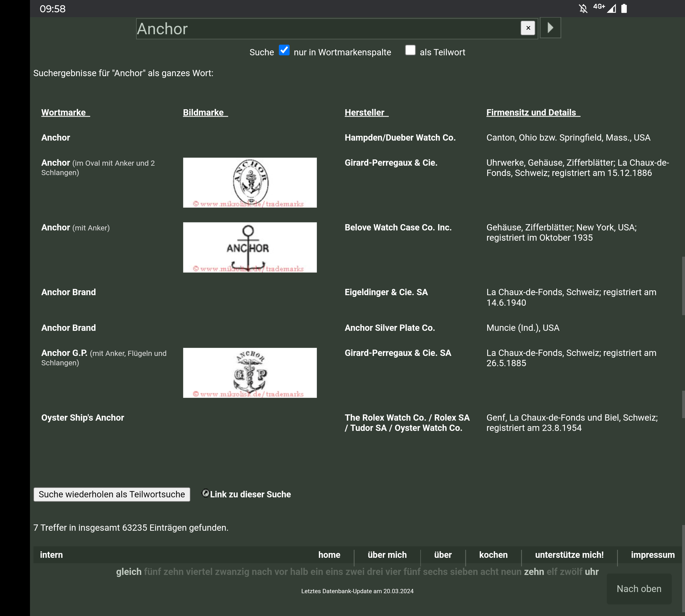
Task: Click '7 Treffer in insgesamt 63235 Einträgen' text
Action: [x=131, y=528]
